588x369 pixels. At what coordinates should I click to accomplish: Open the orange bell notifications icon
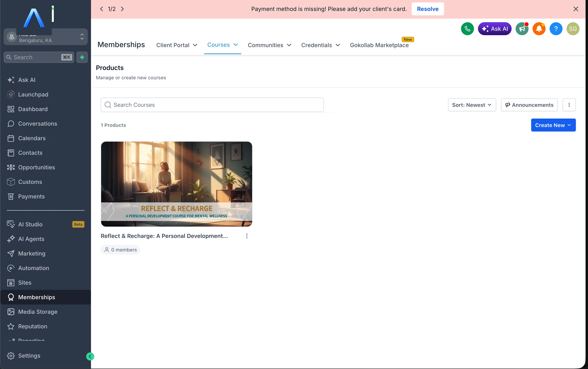[x=539, y=29]
